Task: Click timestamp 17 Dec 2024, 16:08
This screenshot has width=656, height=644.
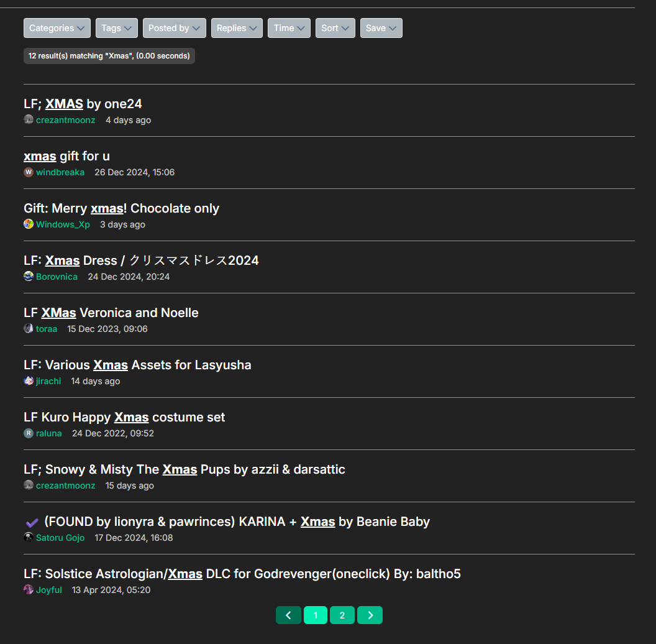Action: pos(134,538)
